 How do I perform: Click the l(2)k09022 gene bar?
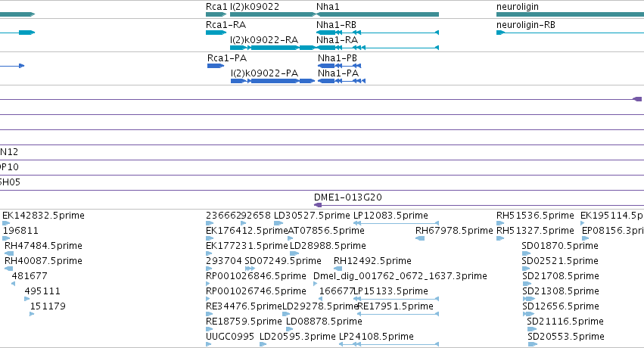pos(272,14)
